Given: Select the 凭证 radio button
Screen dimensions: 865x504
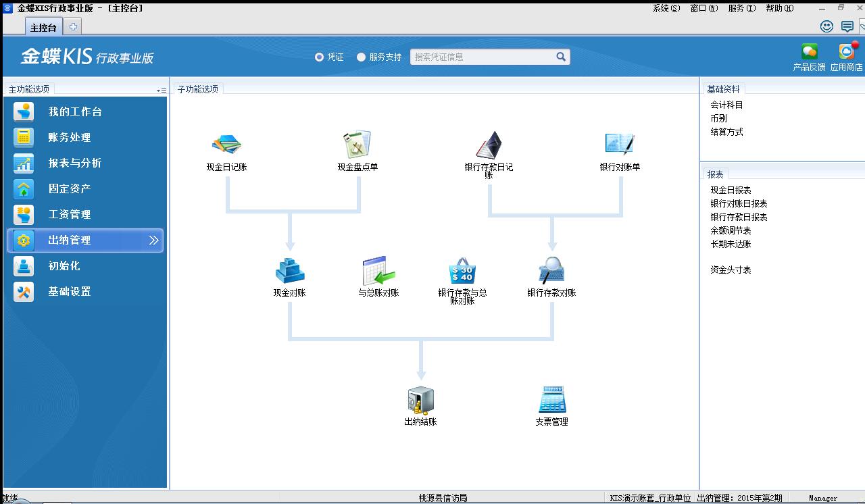Looking at the screenshot, I should pyautogui.click(x=320, y=57).
